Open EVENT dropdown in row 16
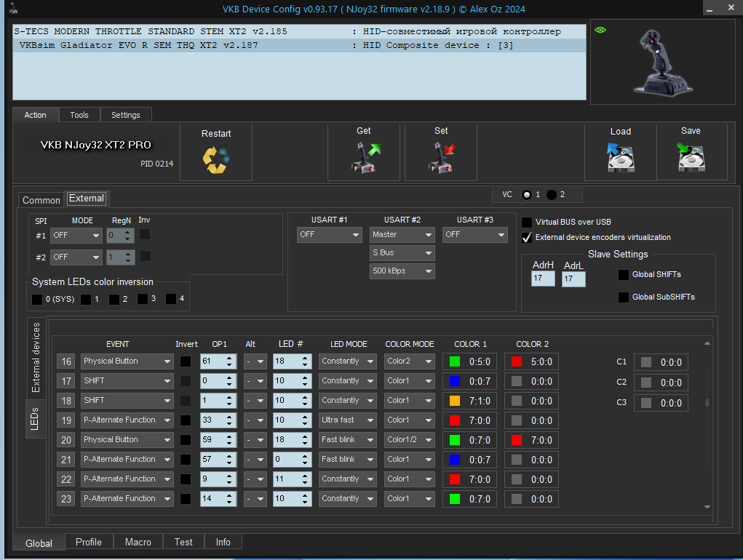 (127, 361)
